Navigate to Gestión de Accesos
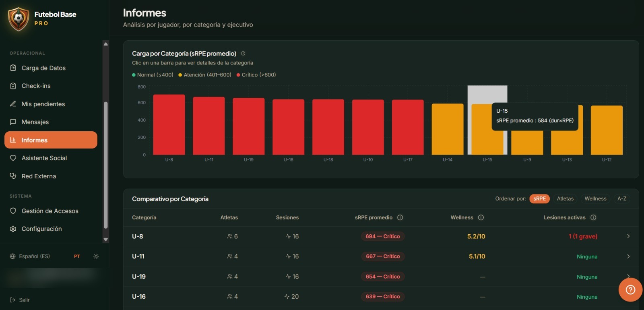The image size is (644, 310). [x=51, y=211]
